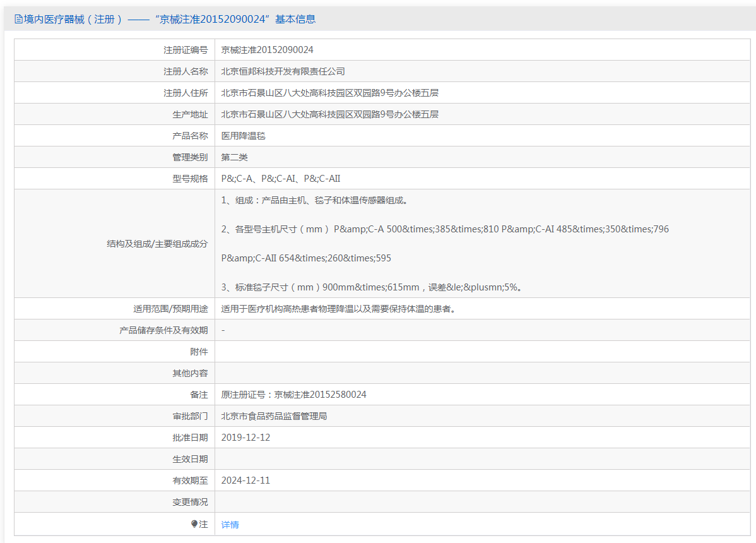Click the 其他内容 label
756x543 pixels.
point(190,373)
